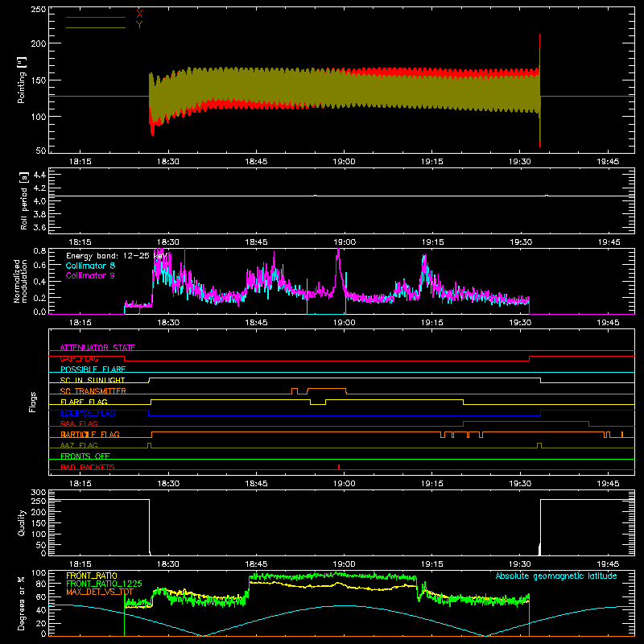Select the FRONTS_OFF flag label

tap(85, 456)
